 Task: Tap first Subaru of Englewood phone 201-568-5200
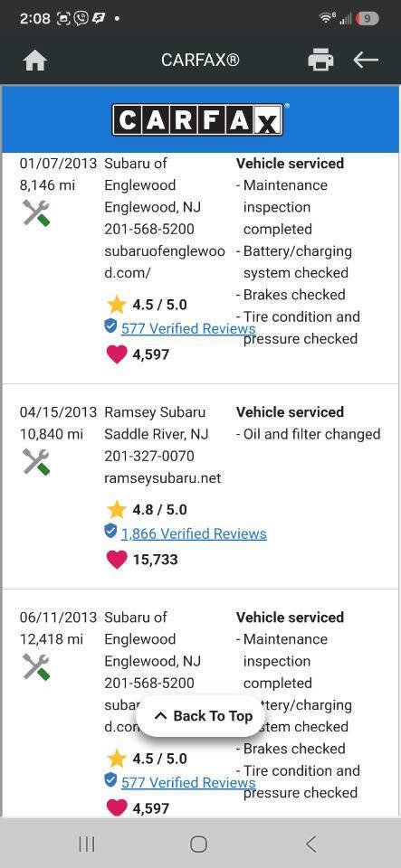pos(149,229)
